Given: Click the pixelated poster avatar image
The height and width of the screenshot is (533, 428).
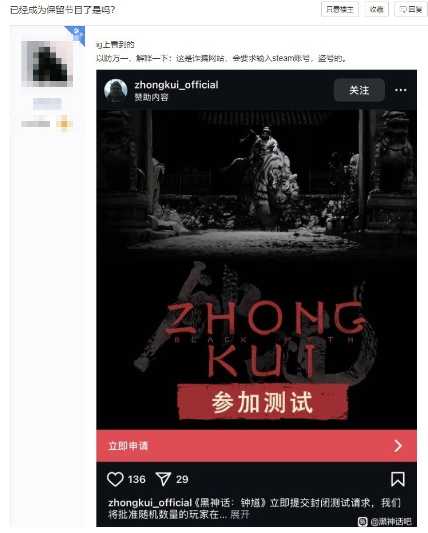Looking at the screenshot, I should (x=47, y=64).
